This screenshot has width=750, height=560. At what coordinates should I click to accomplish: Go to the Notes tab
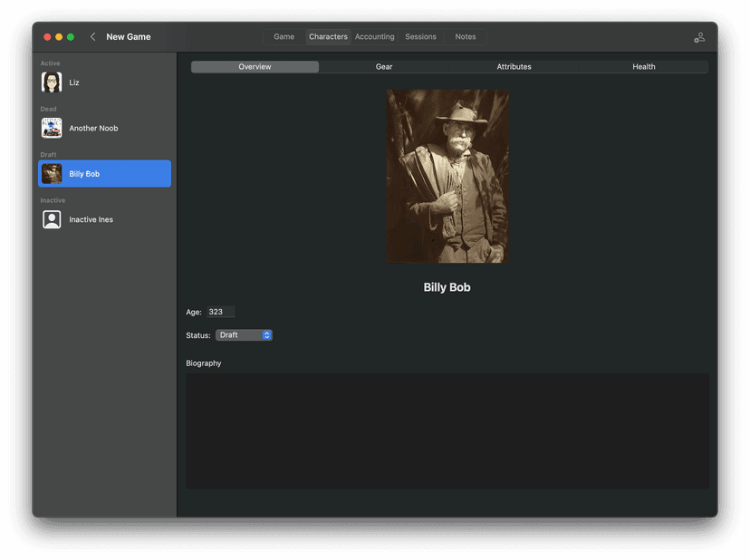pyautogui.click(x=466, y=37)
